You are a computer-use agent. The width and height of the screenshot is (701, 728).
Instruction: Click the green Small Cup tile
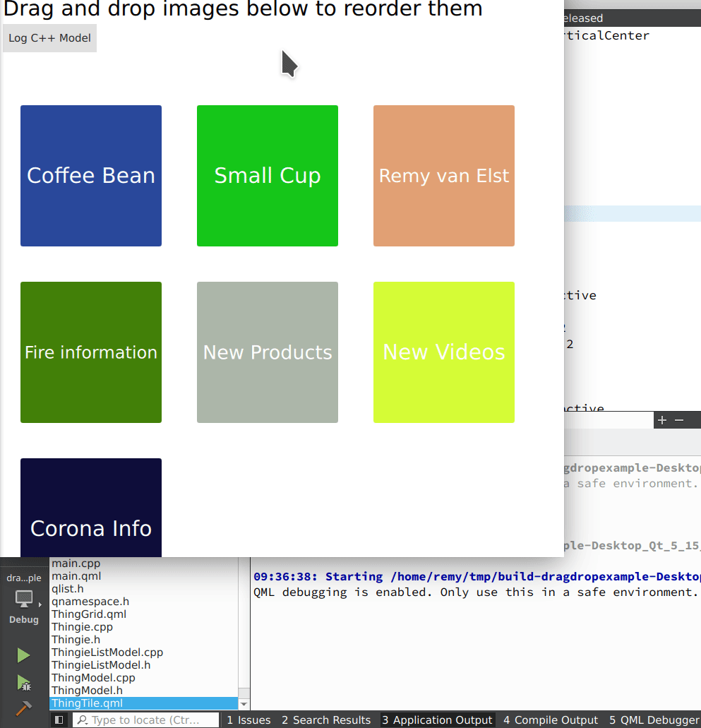pos(268,176)
